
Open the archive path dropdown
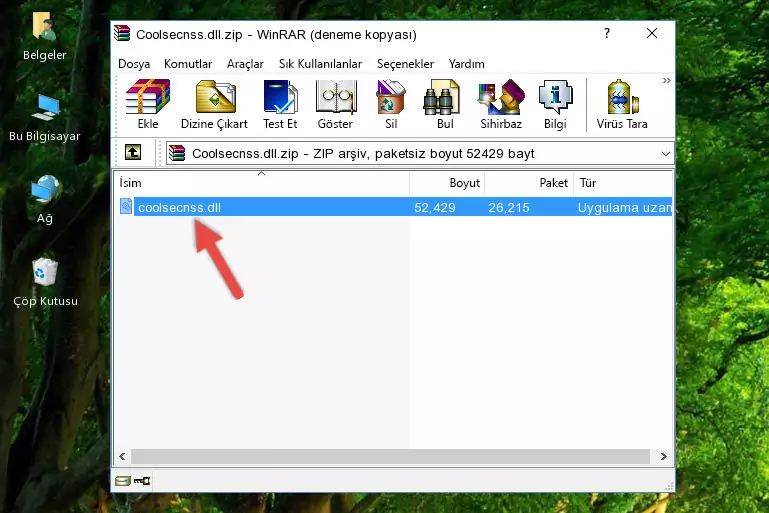pyautogui.click(x=666, y=154)
